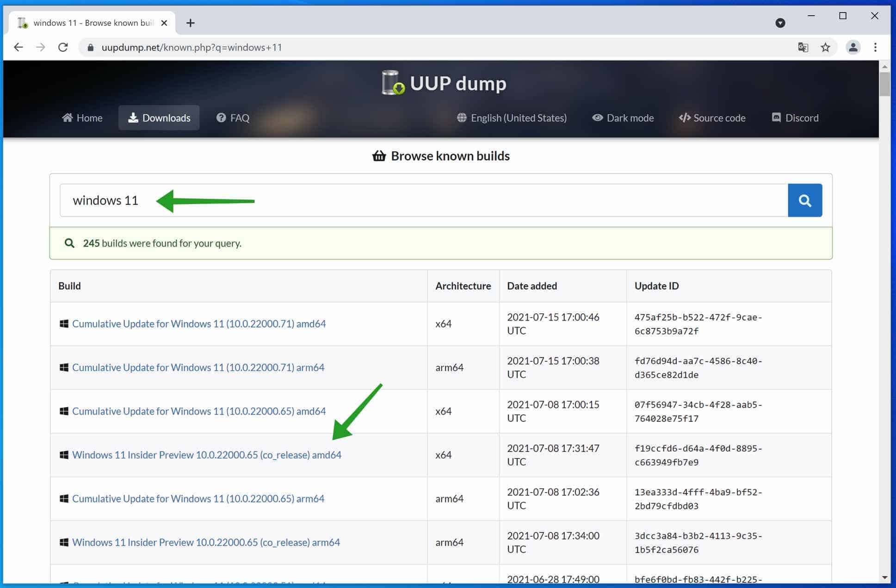Toggle Dark mode in the navbar
Screen dimensions: 896x588
[623, 118]
